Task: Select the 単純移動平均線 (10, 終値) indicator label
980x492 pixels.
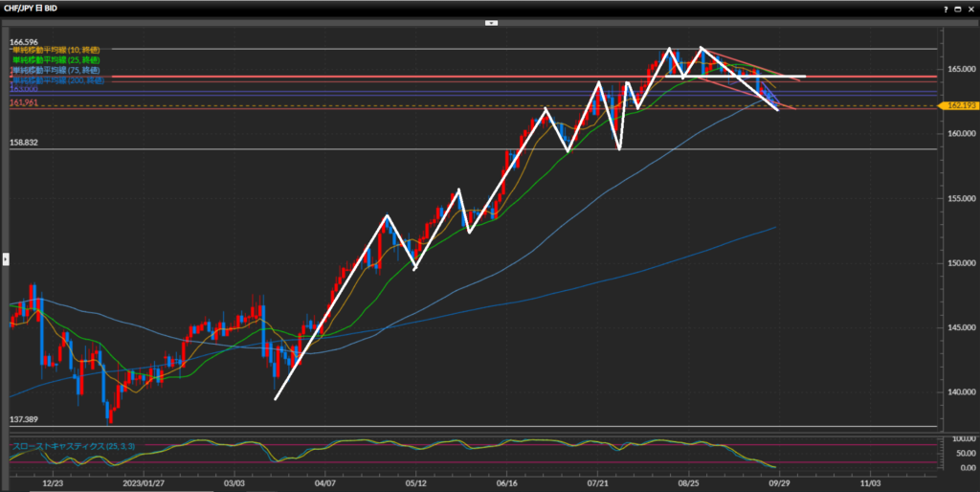Action: 55,49
